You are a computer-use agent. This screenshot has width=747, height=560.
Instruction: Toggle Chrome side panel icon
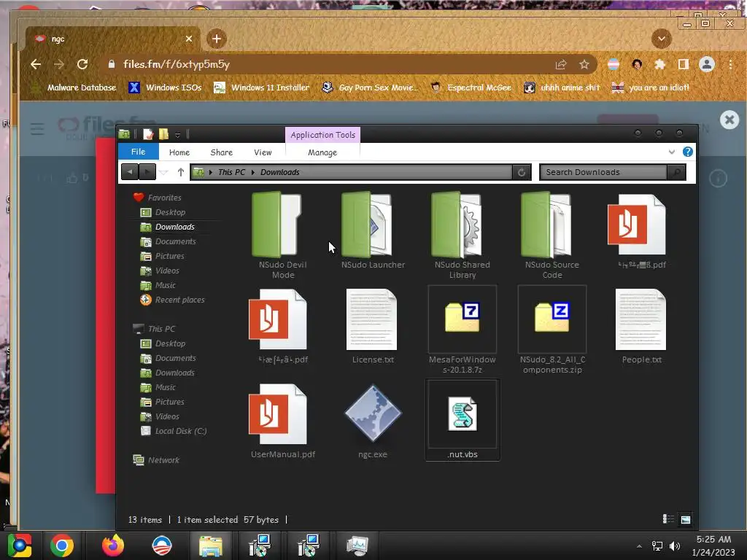point(683,64)
